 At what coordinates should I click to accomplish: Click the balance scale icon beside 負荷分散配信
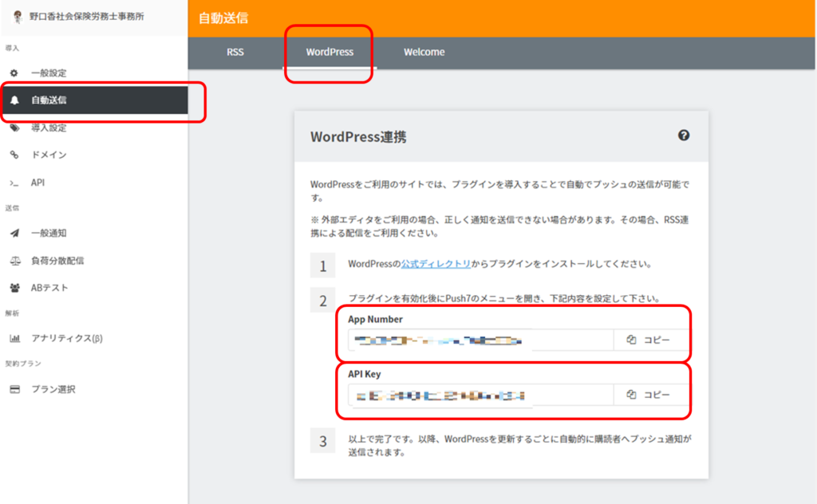coord(15,260)
